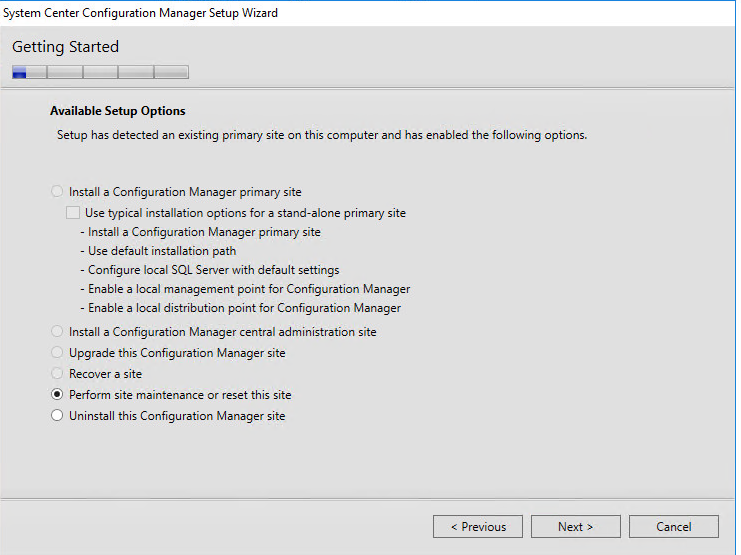Click Enable a local management point line

[245, 289]
